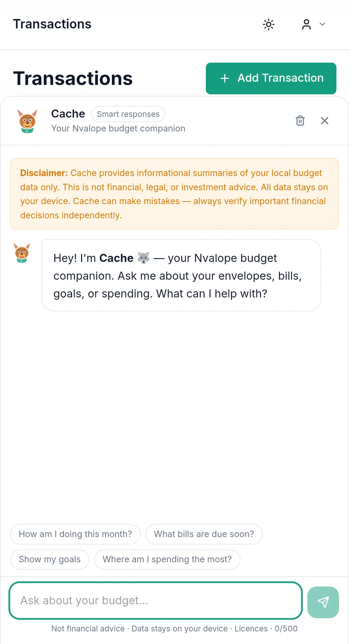Image resolution: width=349 pixels, height=644 pixels.
Task: Click the Add Transaction button
Action: pos(271,78)
